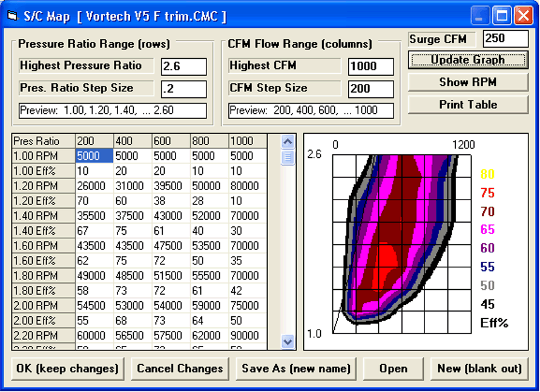Screen dimensions: 540x392
Task: Select the 1.00 RPM cell under 200
Action: pyautogui.click(x=94, y=156)
